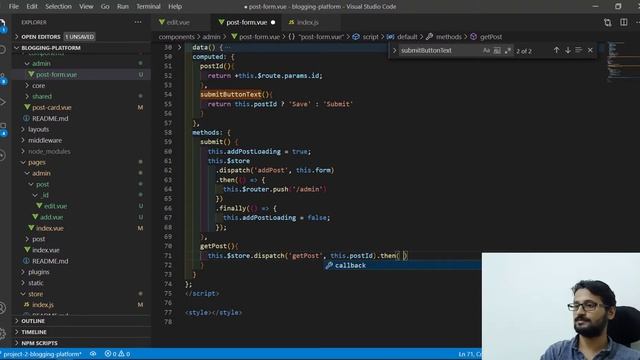Open the Search activity bar icon
The image size is (640, 360).
click(x=3, y=50)
